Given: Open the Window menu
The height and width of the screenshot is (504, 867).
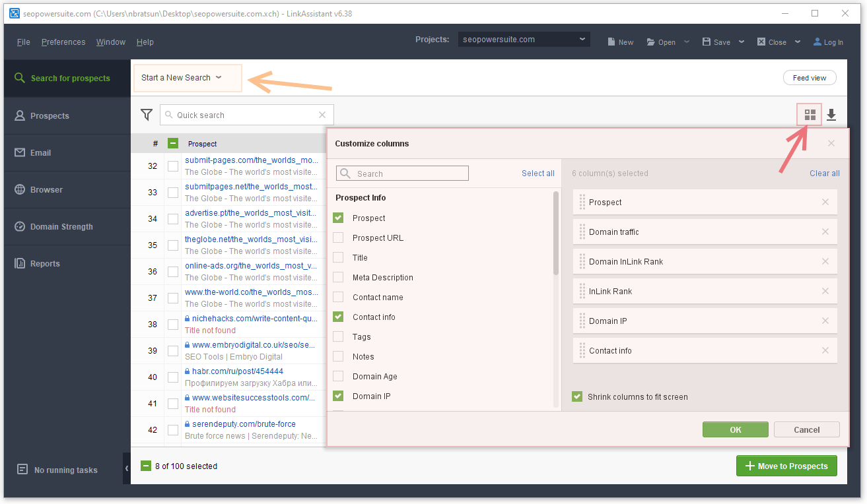Looking at the screenshot, I should (x=110, y=42).
